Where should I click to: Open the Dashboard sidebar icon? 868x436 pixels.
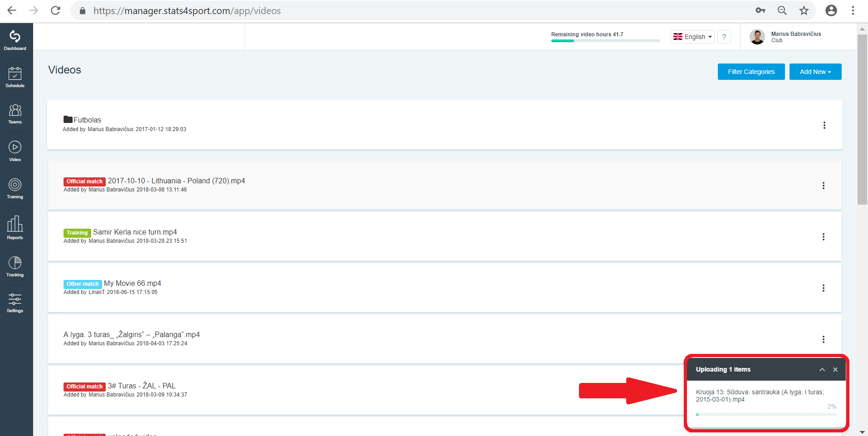15,37
